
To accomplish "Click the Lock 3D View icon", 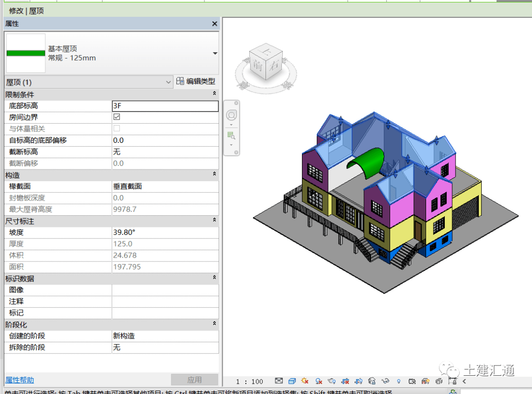I will point(370,381).
